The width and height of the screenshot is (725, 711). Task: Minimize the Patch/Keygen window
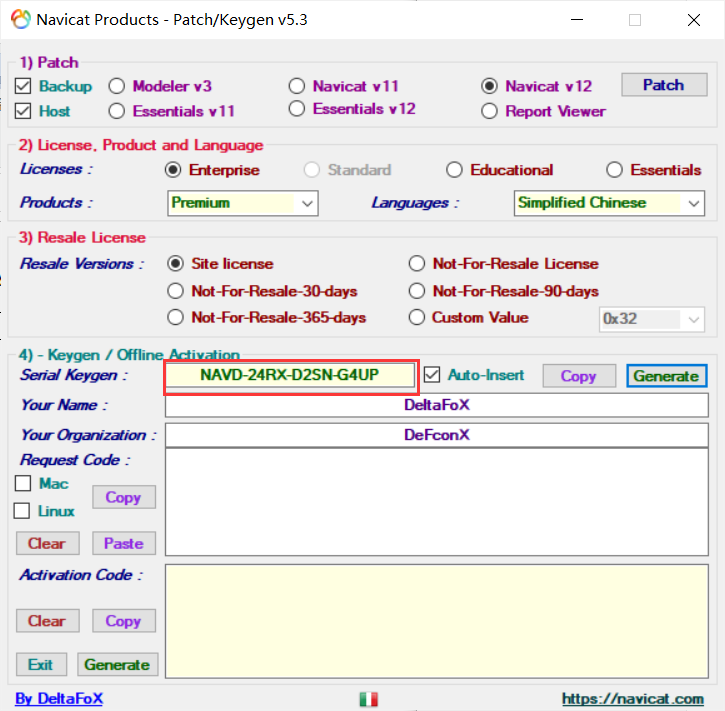(x=577, y=20)
